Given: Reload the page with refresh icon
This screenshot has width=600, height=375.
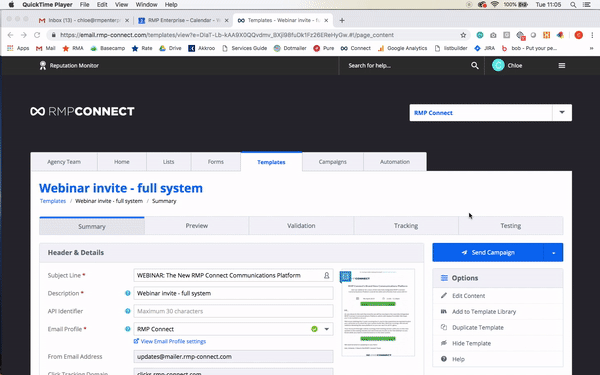Looking at the screenshot, I should click(x=37, y=35).
